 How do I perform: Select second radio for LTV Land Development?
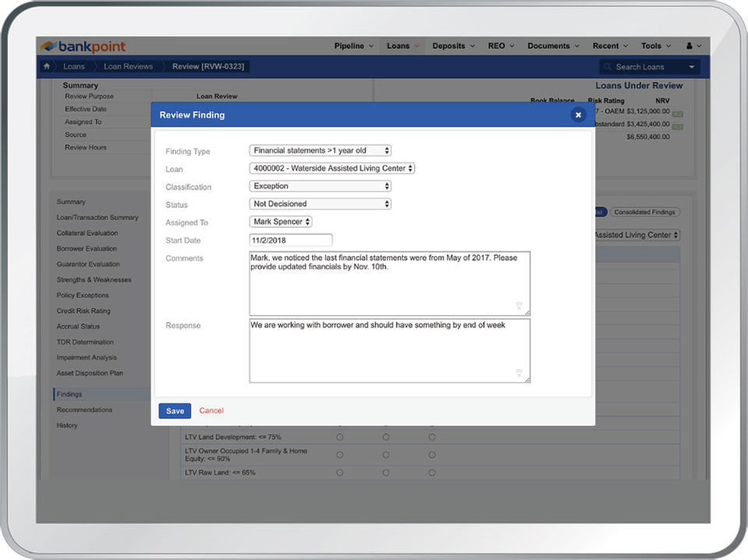386,437
